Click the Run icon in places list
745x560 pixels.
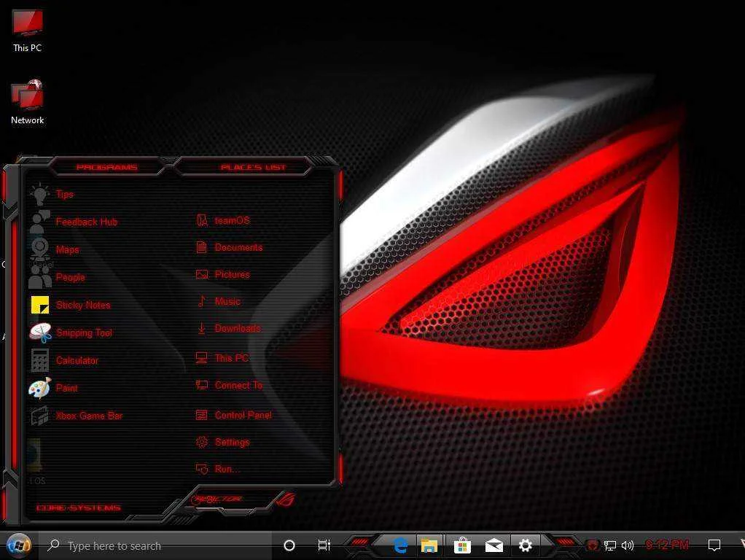[x=202, y=469]
